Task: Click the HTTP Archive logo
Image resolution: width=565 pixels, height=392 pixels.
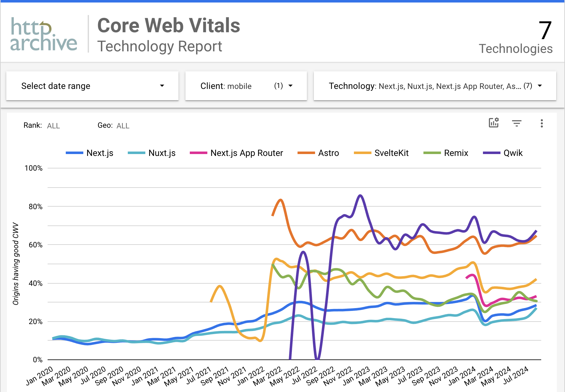Action: [x=44, y=34]
